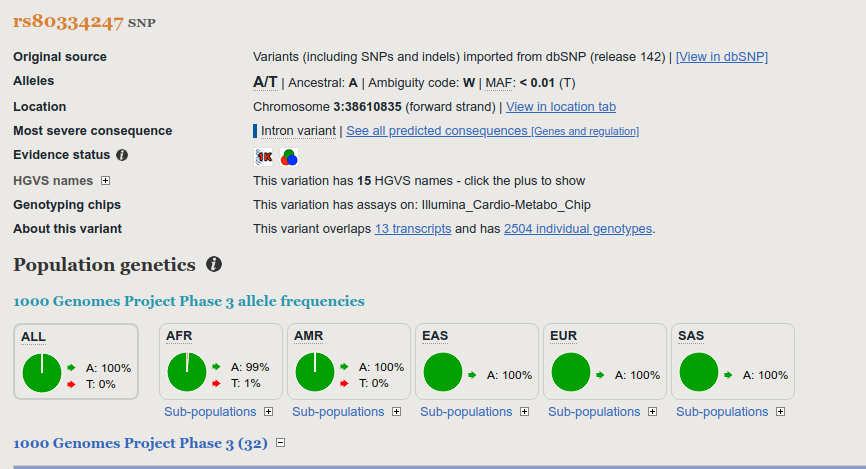Click the EAS population pie chart

443,372
